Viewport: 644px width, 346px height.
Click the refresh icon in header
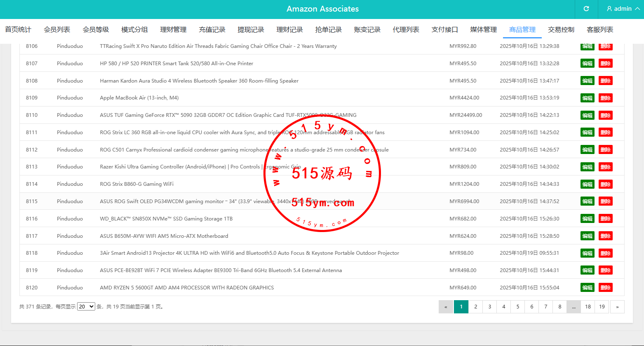pos(586,9)
